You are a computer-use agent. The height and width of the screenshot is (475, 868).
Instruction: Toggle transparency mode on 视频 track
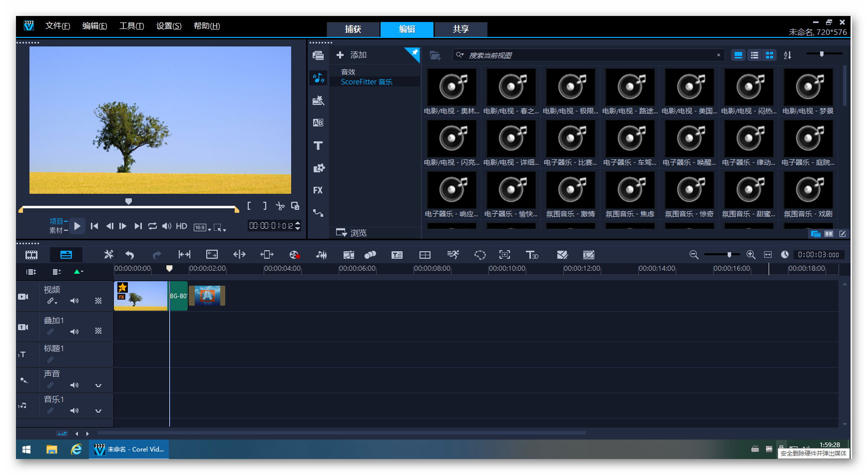(98, 301)
